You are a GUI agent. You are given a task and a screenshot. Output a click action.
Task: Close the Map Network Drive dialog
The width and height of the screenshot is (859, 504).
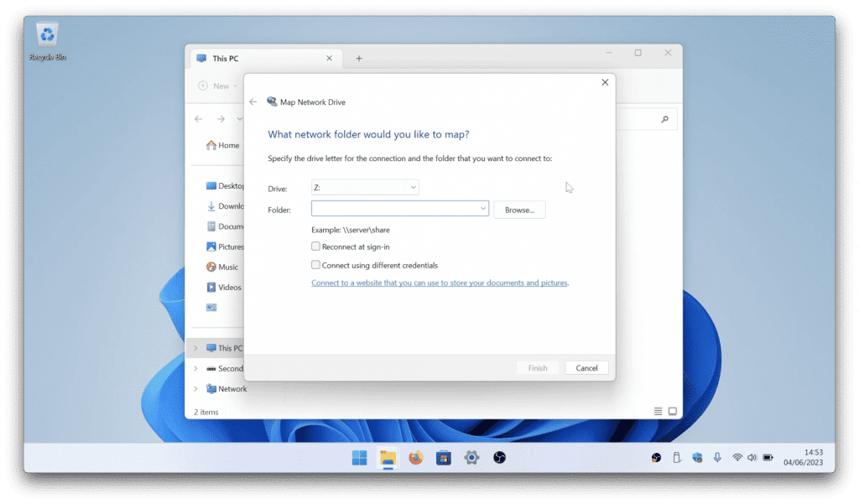(x=605, y=82)
